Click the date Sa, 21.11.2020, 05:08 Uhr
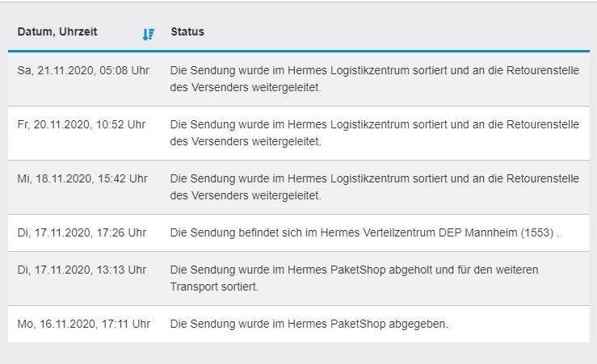The image size is (597, 364). (x=83, y=70)
